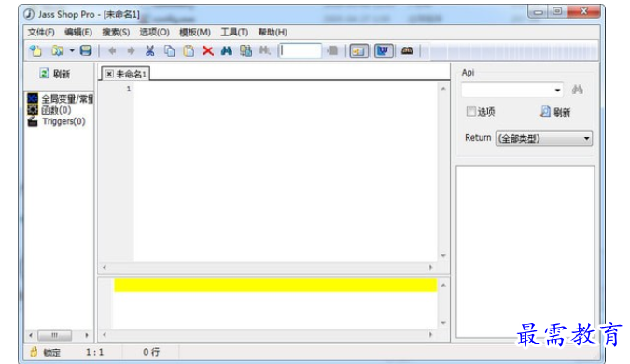The width and height of the screenshot is (630, 364).
Task: Click the Jass Shop Pro title bar icon
Action: pos(29,14)
